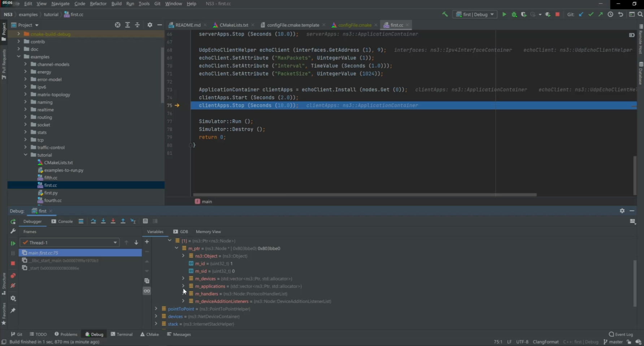This screenshot has width=644, height=346.
Task: Open the 'first | Debug' run configuration dropdown
Action: pos(475,14)
